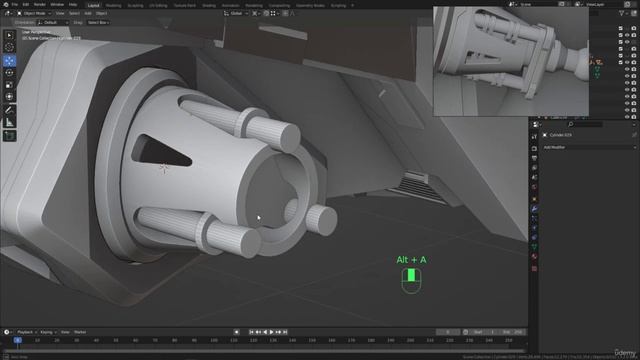
Task: Switch to the Modeling workspace tab
Action: click(113, 5)
